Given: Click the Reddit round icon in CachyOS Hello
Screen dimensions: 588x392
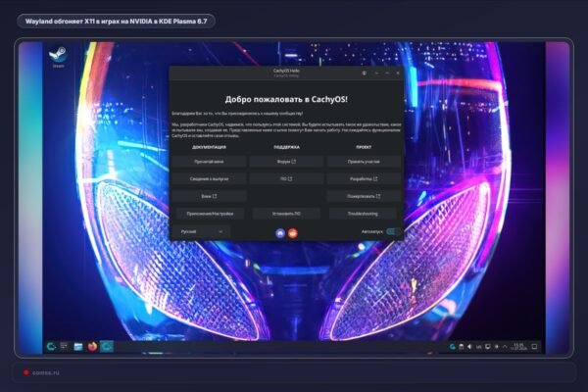Looking at the screenshot, I should pos(293,233).
